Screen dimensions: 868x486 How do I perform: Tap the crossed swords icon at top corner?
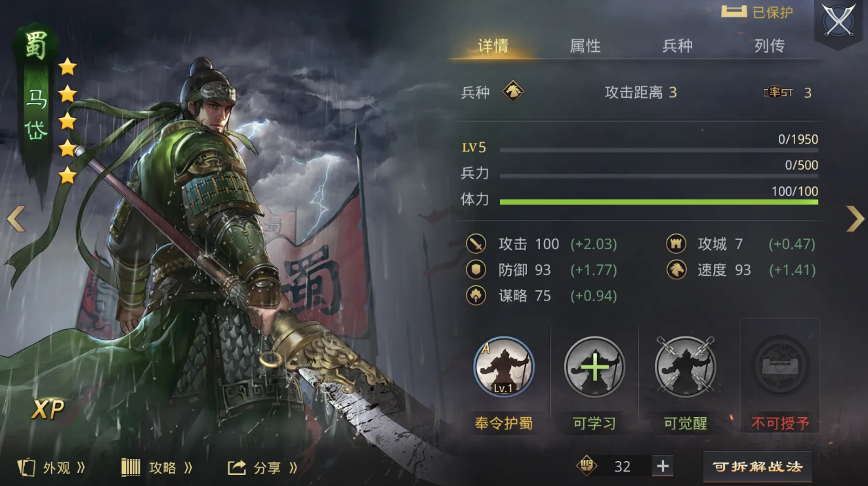(838, 21)
